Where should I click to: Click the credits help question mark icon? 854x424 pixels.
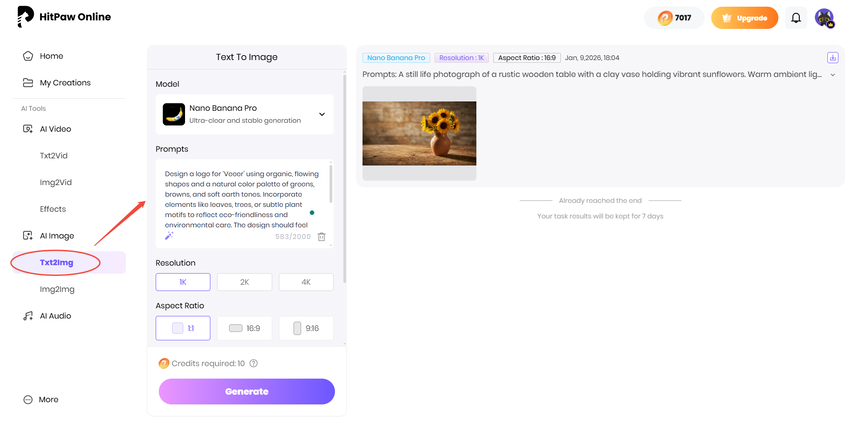click(254, 363)
